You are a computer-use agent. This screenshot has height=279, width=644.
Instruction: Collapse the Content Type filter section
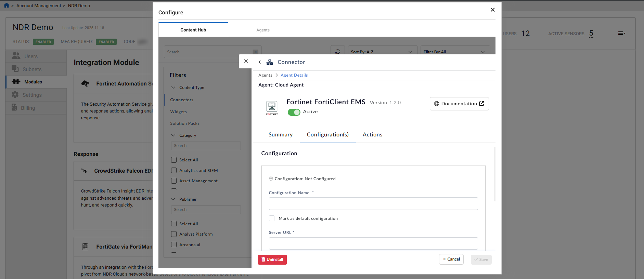coord(173,88)
